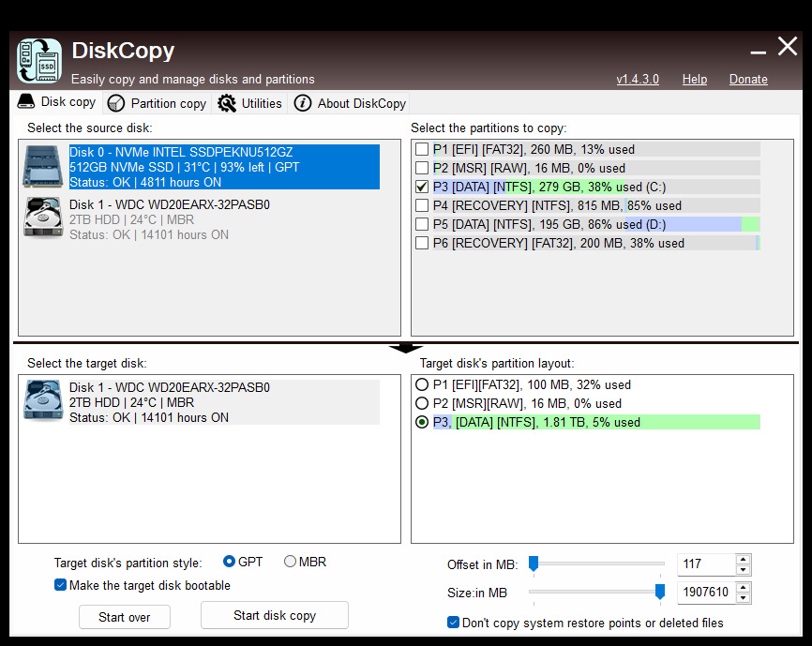Increase the Offset value with up arrow

(x=744, y=559)
